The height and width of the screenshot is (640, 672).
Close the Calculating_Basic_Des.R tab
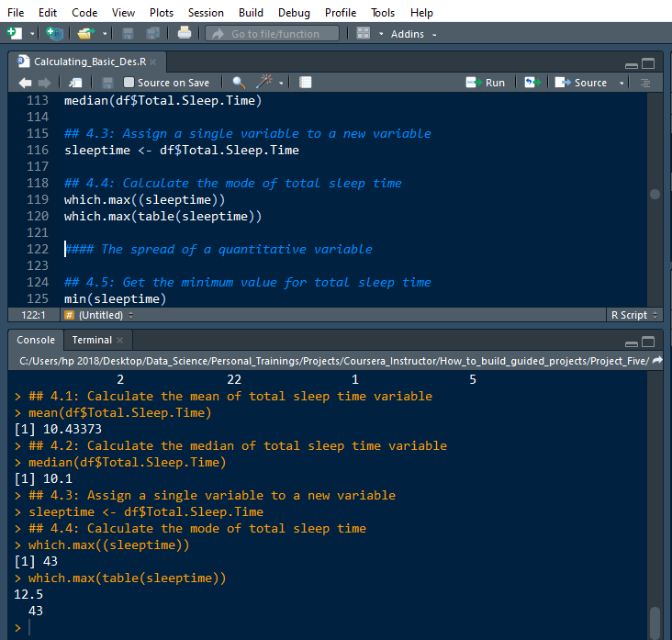point(153,62)
